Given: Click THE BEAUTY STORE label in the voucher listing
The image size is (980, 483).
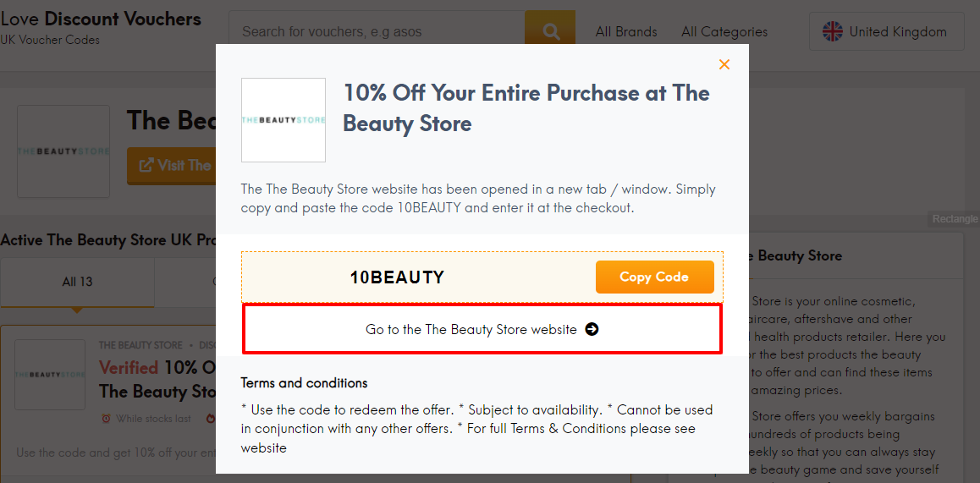Looking at the screenshot, I should [140, 345].
